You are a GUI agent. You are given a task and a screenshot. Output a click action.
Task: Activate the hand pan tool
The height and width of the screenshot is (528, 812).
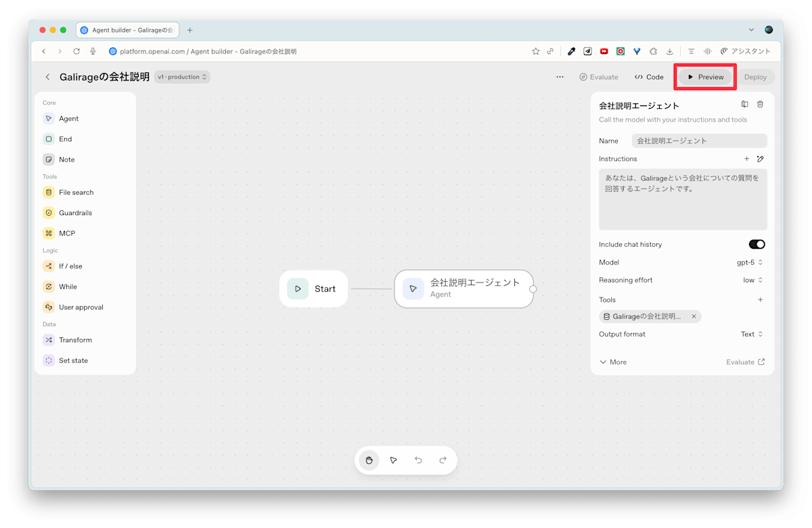click(369, 460)
